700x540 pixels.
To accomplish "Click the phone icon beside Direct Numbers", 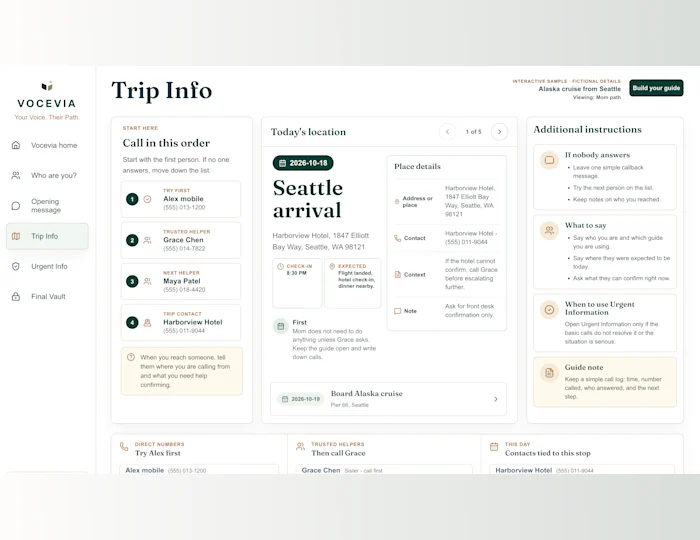I will point(124,446).
